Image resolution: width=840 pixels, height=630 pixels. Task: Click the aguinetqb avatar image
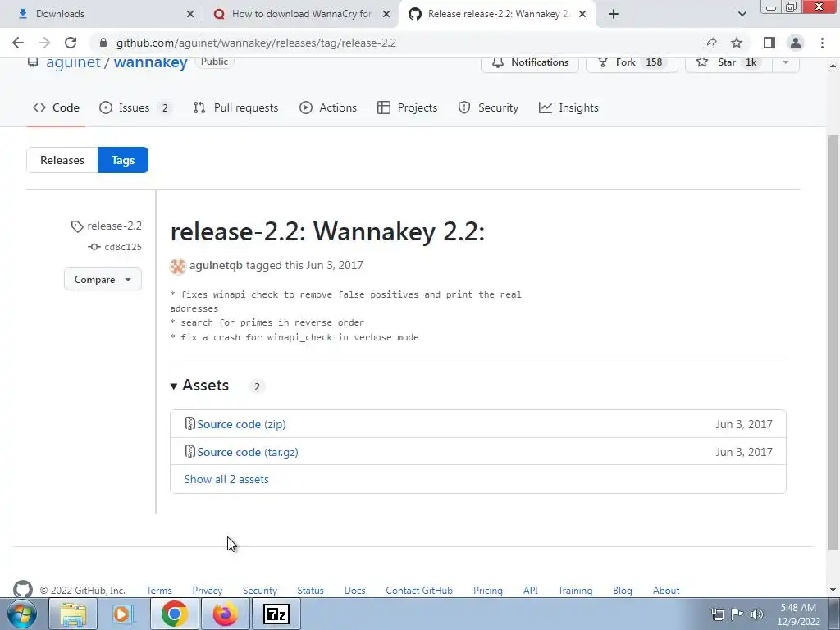coord(178,266)
